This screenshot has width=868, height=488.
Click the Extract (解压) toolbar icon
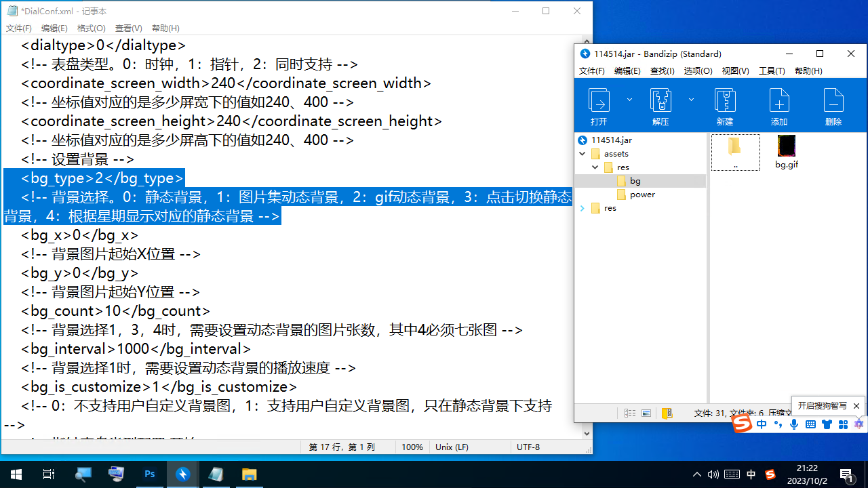tap(660, 106)
